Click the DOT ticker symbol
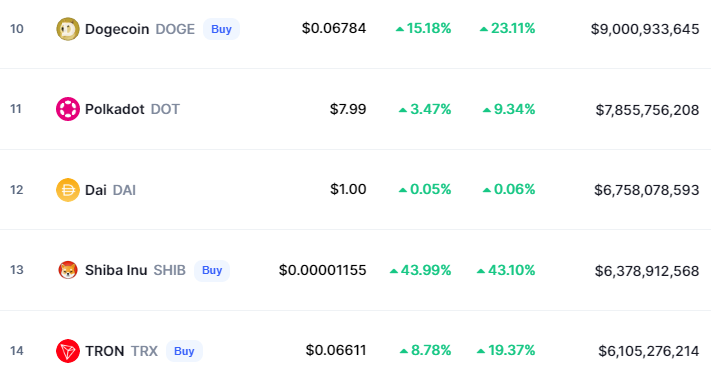 tap(165, 109)
